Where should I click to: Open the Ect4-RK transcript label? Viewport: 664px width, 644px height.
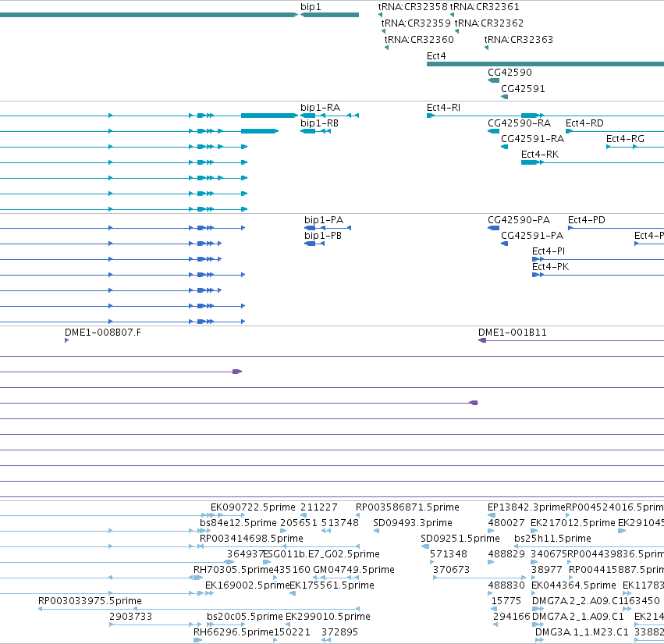click(540, 155)
